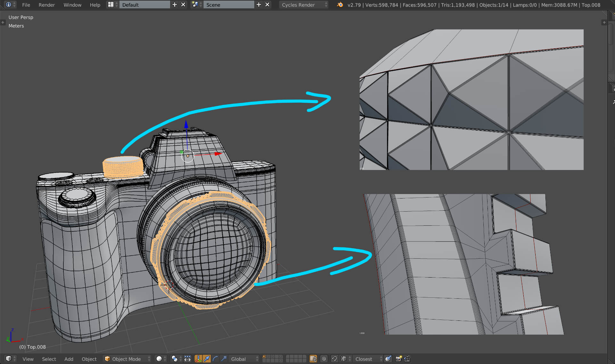Open the viewport Add menu
The width and height of the screenshot is (615, 364).
69,359
